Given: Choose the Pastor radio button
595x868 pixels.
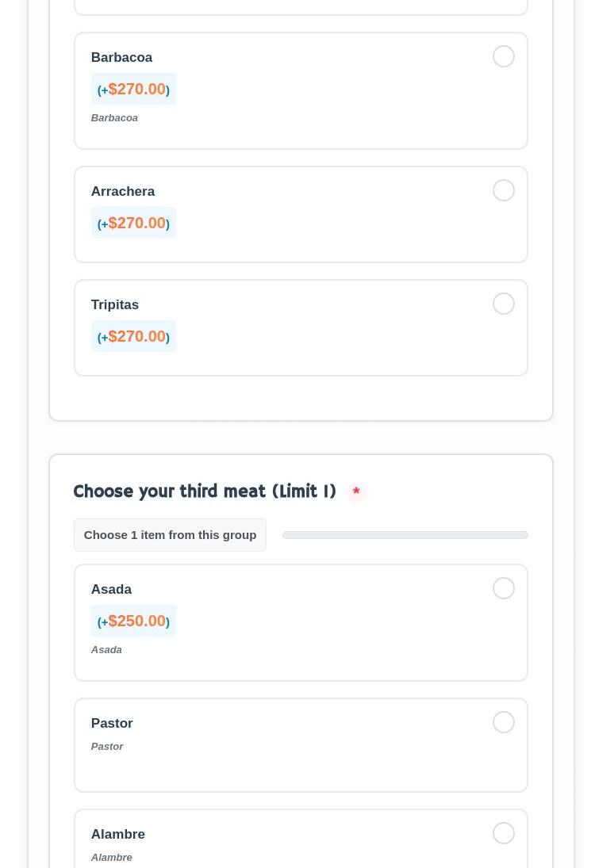Looking at the screenshot, I should 504,722.
